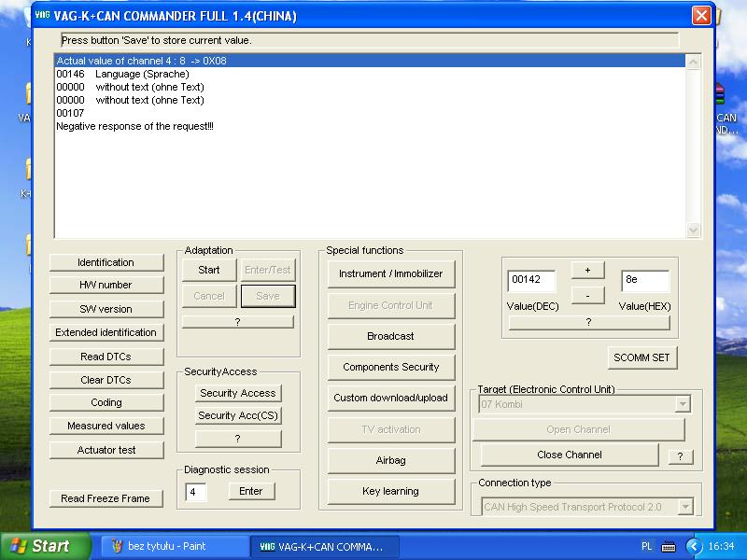Image resolution: width=747 pixels, height=560 pixels.
Task: Open the Airbag function
Action: click(x=390, y=460)
